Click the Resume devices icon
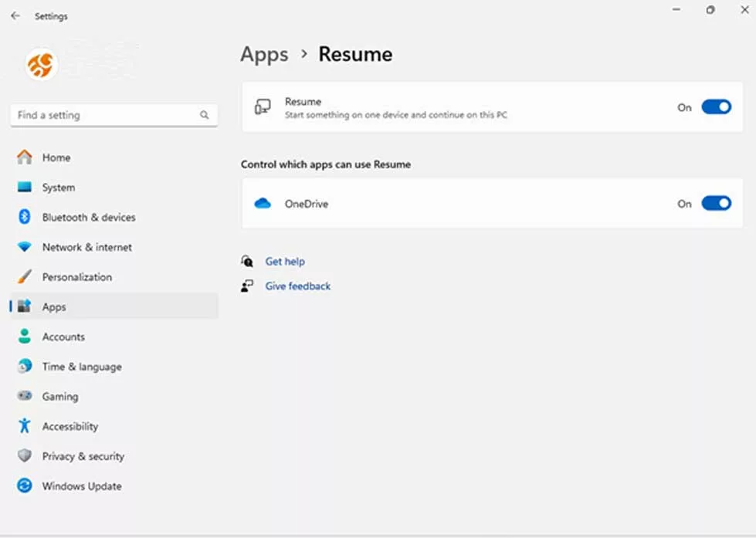 (x=263, y=107)
